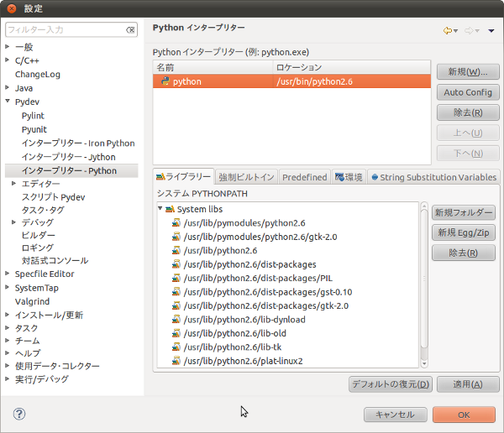Click icon beside dist-packages/PIL path
The height and width of the screenshot is (433, 504).
click(176, 278)
